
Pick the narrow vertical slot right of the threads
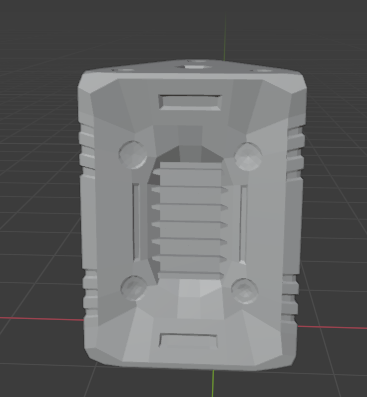click(x=243, y=224)
